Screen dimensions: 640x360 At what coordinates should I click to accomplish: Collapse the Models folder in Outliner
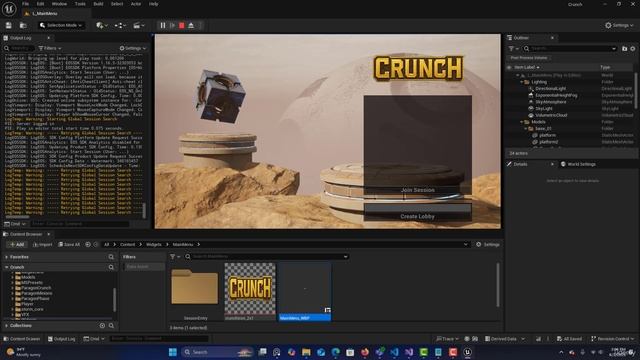click(x=522, y=122)
